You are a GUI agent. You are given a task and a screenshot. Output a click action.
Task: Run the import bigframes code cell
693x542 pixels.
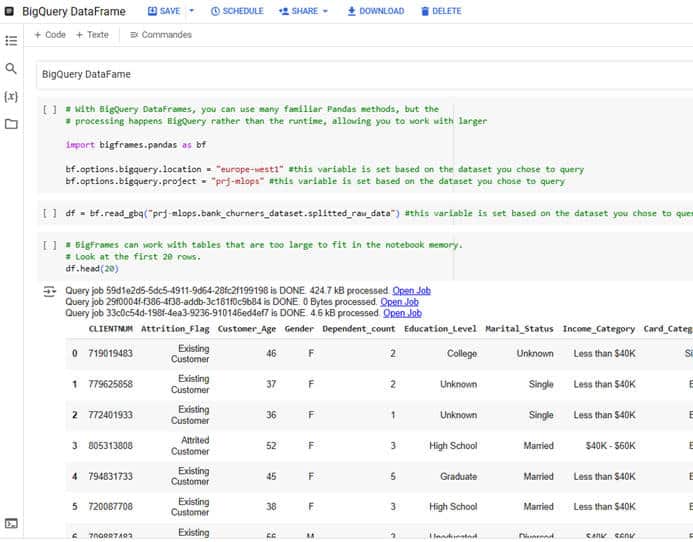[x=49, y=109]
